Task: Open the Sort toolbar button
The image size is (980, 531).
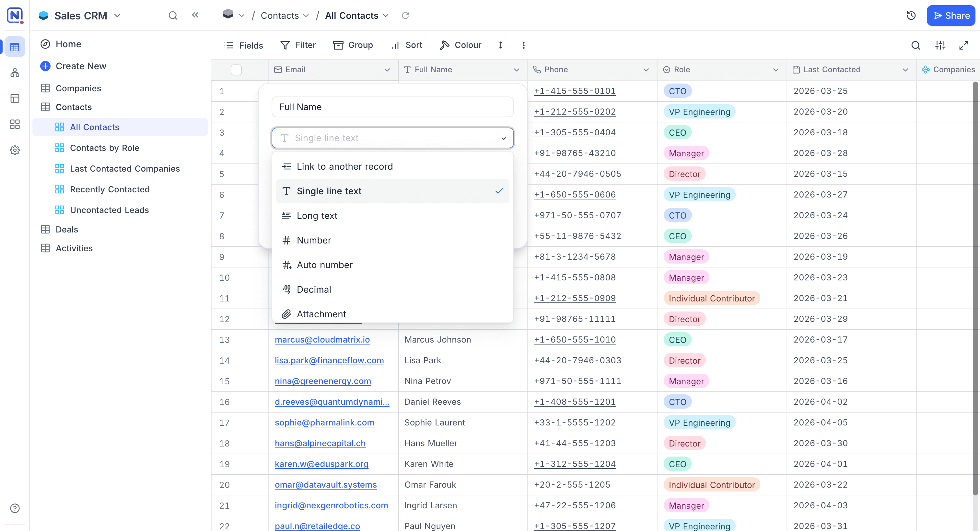Action: 407,45
